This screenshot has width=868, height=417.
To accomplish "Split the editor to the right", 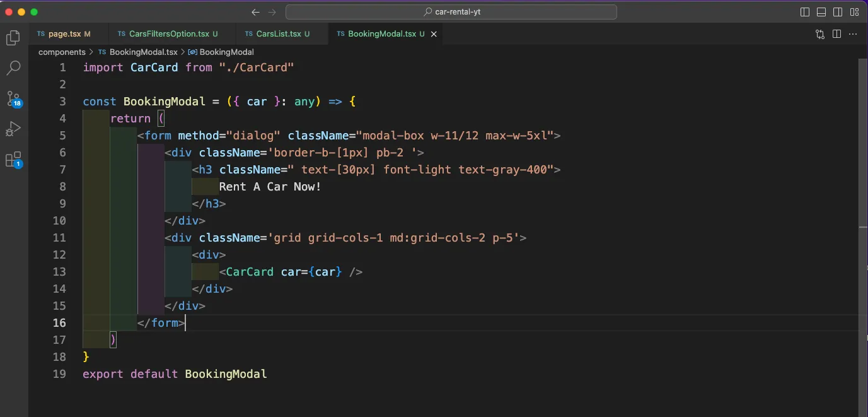I will click(837, 34).
